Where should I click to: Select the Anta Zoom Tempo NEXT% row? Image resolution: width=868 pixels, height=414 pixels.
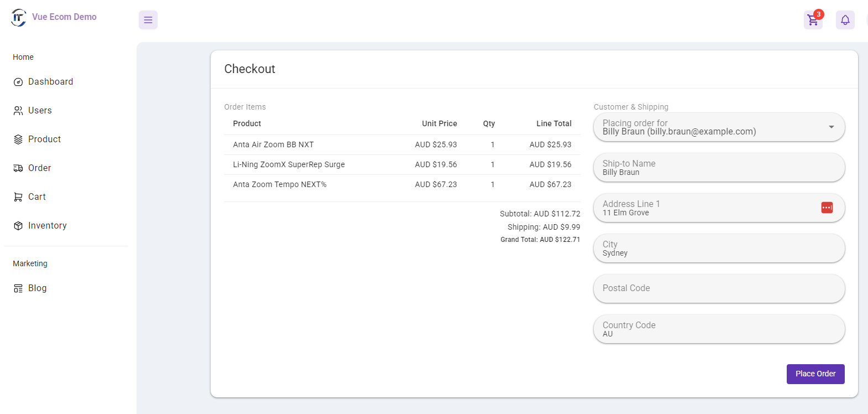pos(402,185)
